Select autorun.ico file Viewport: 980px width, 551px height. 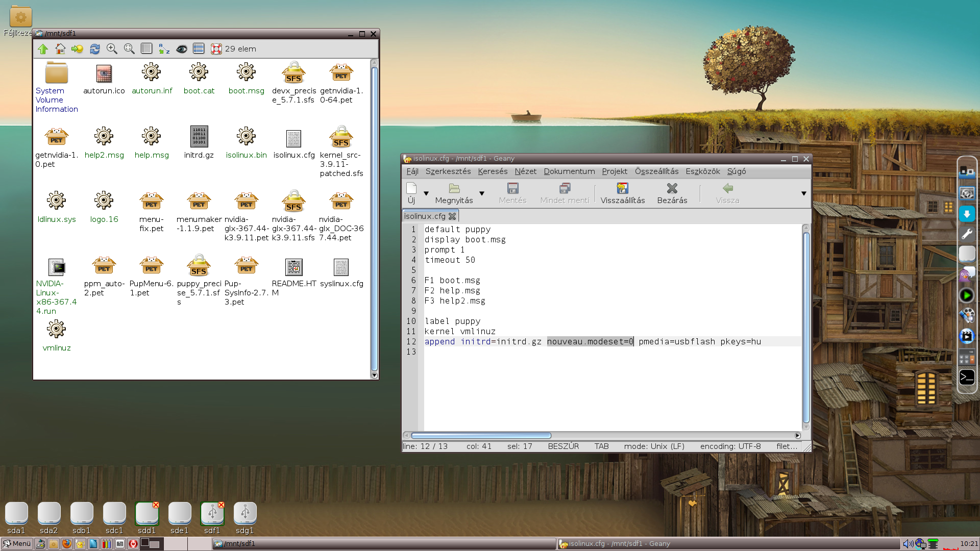point(104,80)
